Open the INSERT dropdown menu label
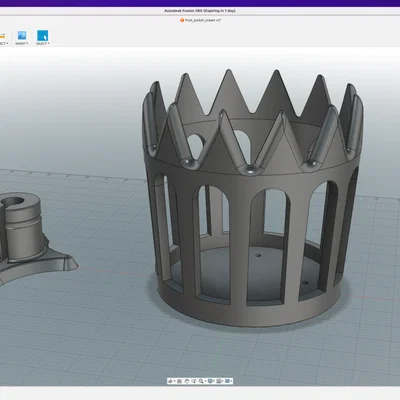 coord(22,43)
